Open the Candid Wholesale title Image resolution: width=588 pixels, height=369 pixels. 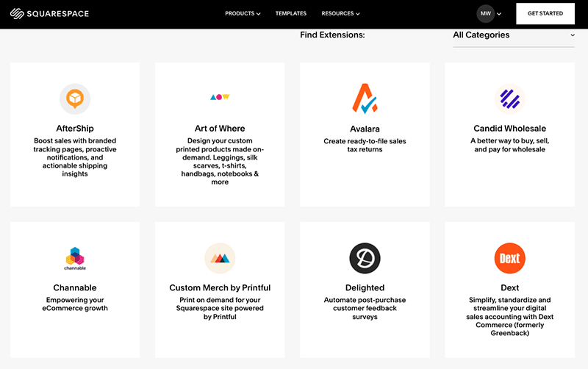(509, 128)
